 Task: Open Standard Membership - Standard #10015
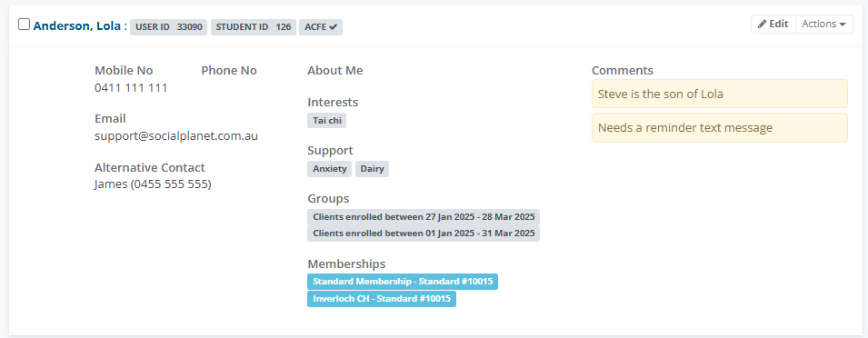[403, 282]
